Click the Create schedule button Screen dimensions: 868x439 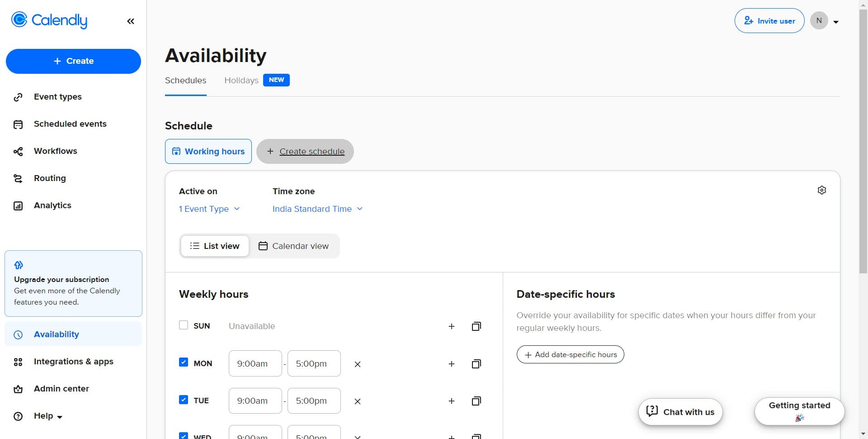tap(305, 152)
